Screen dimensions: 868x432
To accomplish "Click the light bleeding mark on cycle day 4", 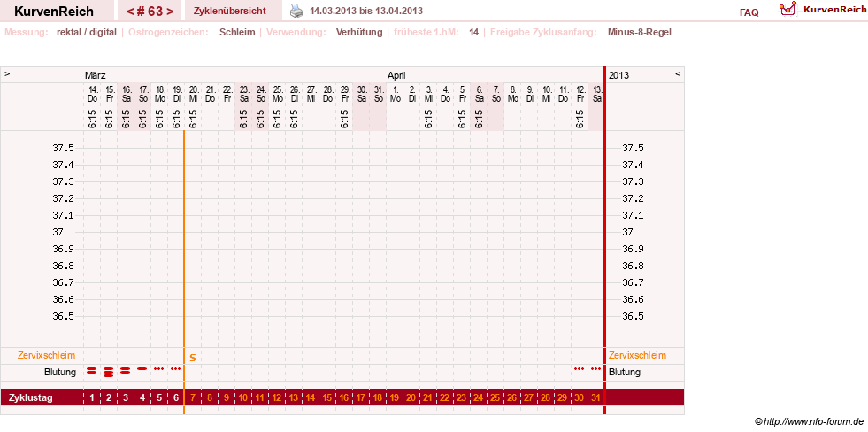I will click(x=142, y=368).
